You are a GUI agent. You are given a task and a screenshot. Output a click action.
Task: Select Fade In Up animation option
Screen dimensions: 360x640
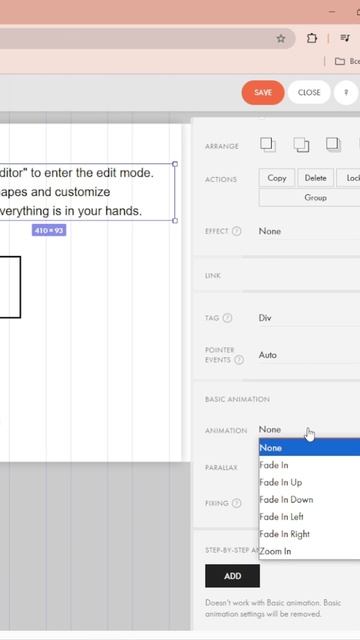[x=309, y=482]
